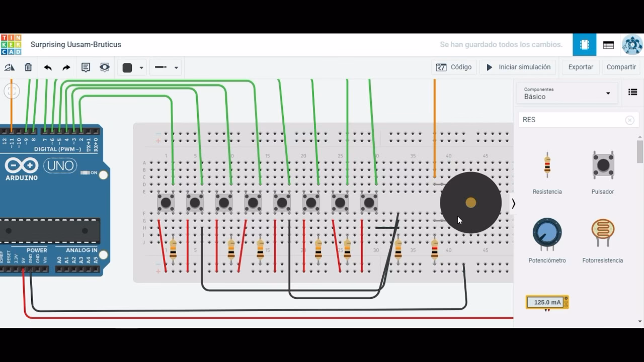Select the resistor beside the buzzer
Image resolution: width=644 pixels, height=362 pixels.
tap(435, 248)
